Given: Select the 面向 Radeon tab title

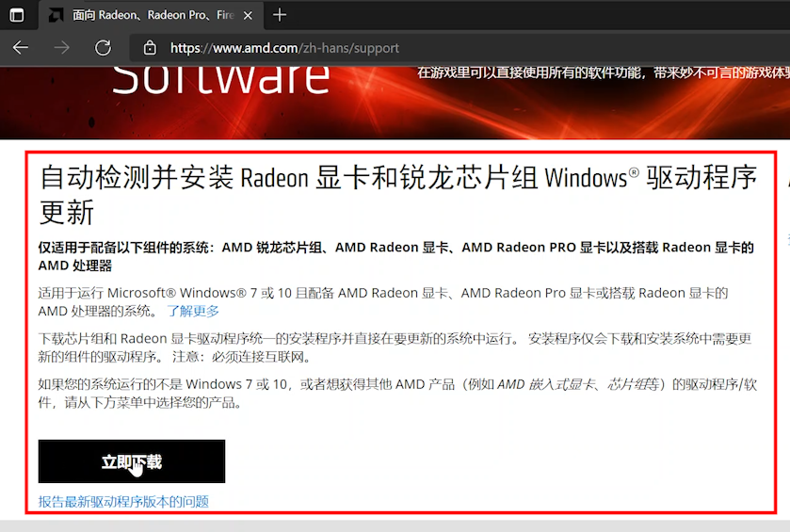Looking at the screenshot, I should click(x=153, y=15).
